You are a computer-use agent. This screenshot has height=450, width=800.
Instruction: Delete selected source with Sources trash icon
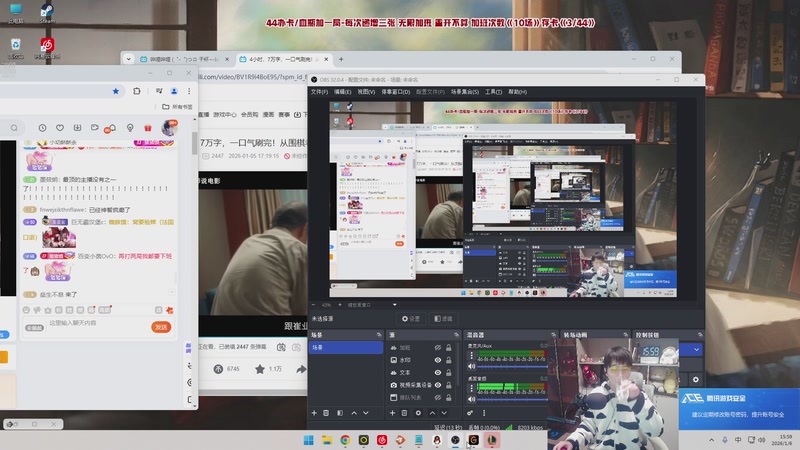point(404,413)
